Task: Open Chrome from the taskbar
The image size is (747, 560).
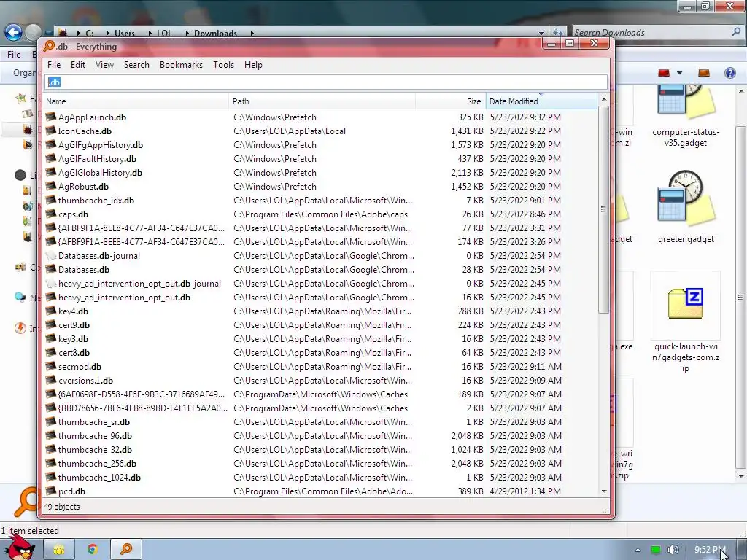Action: (92, 549)
